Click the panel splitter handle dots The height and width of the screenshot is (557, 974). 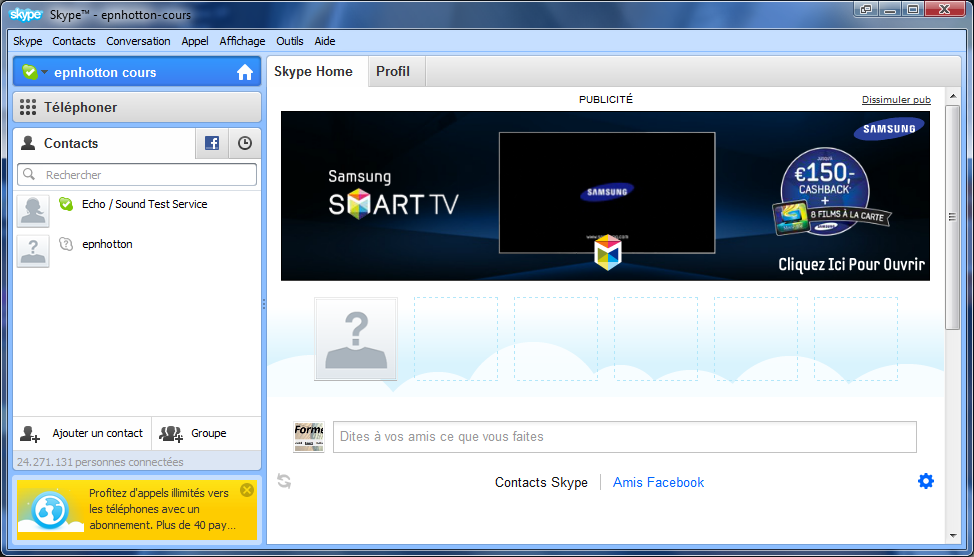coord(264,304)
